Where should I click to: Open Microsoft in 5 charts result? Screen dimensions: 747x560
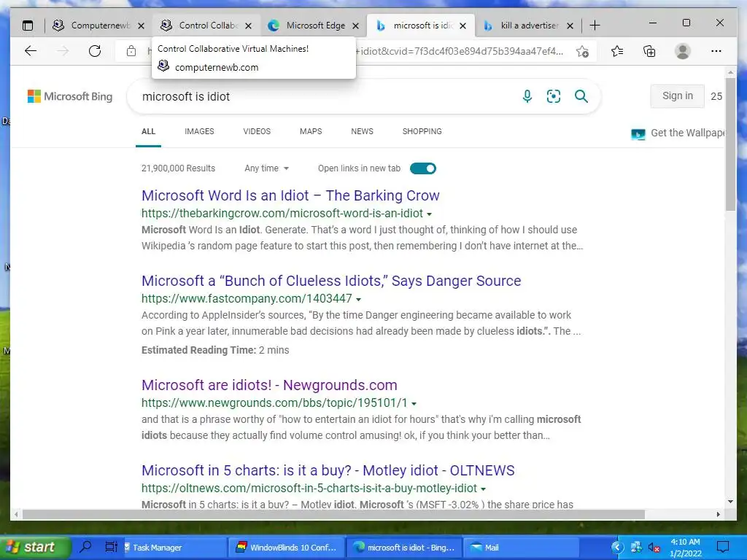pyautogui.click(x=328, y=470)
